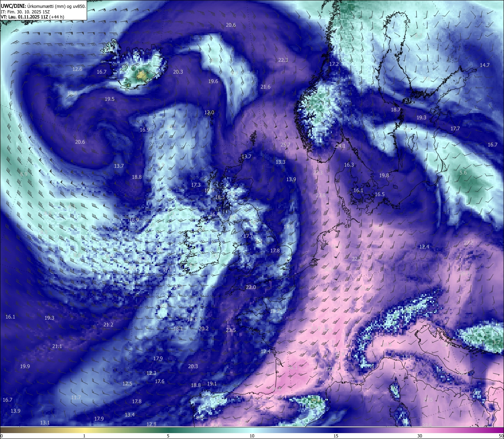Click the color scale tick label 10
The image size is (504, 439).
(252, 436)
